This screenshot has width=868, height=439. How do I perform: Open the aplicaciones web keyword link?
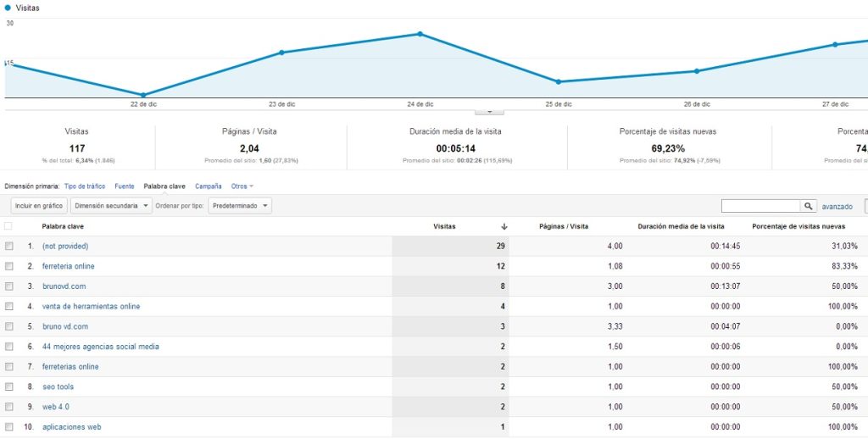coord(71,427)
